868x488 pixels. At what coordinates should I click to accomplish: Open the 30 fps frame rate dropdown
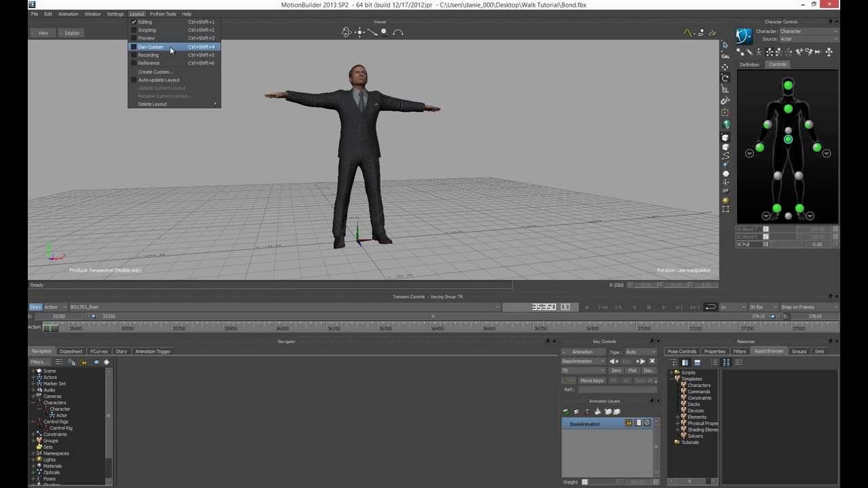coord(762,307)
